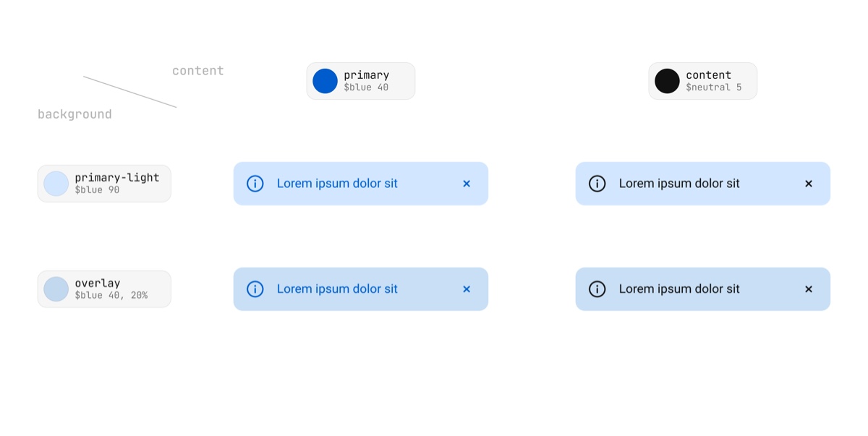The image size is (868, 436).
Task: Click blue info icon on overlay banner
Action: pos(255,289)
